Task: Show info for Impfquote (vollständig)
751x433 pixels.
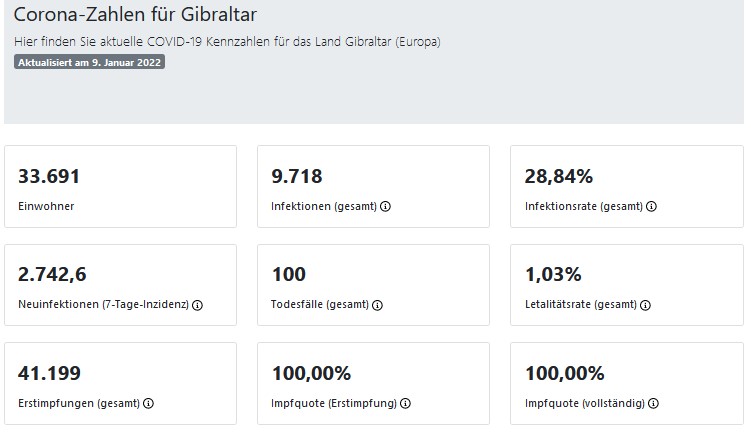Action: click(x=653, y=403)
